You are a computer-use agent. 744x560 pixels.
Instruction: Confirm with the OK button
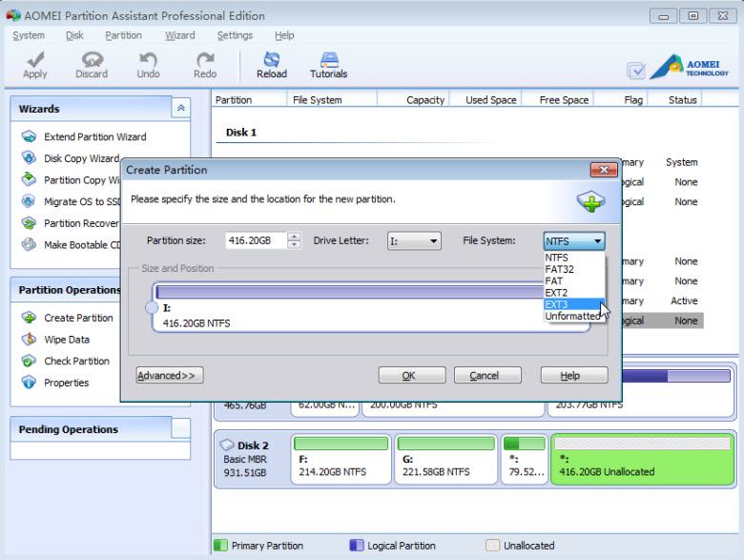(x=412, y=375)
